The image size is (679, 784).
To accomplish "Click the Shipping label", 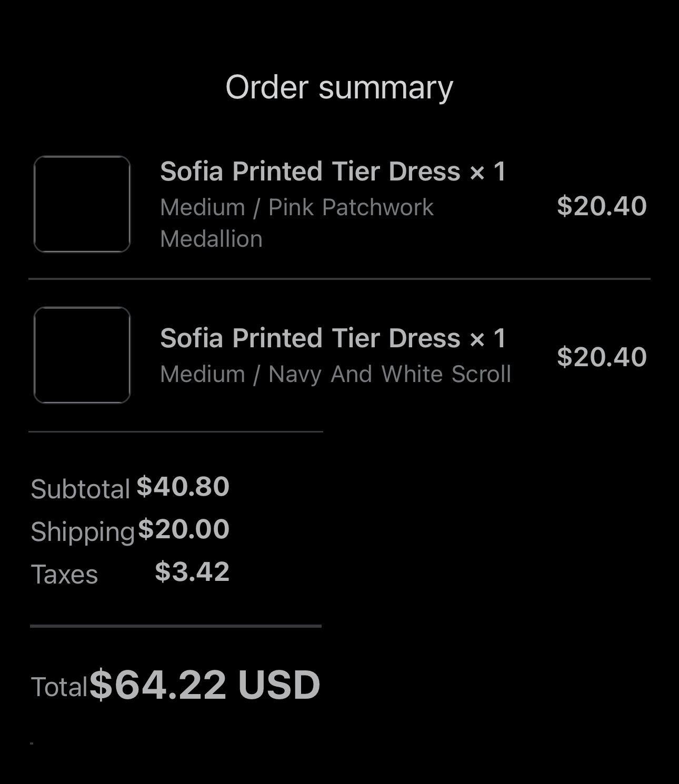I will [x=83, y=531].
